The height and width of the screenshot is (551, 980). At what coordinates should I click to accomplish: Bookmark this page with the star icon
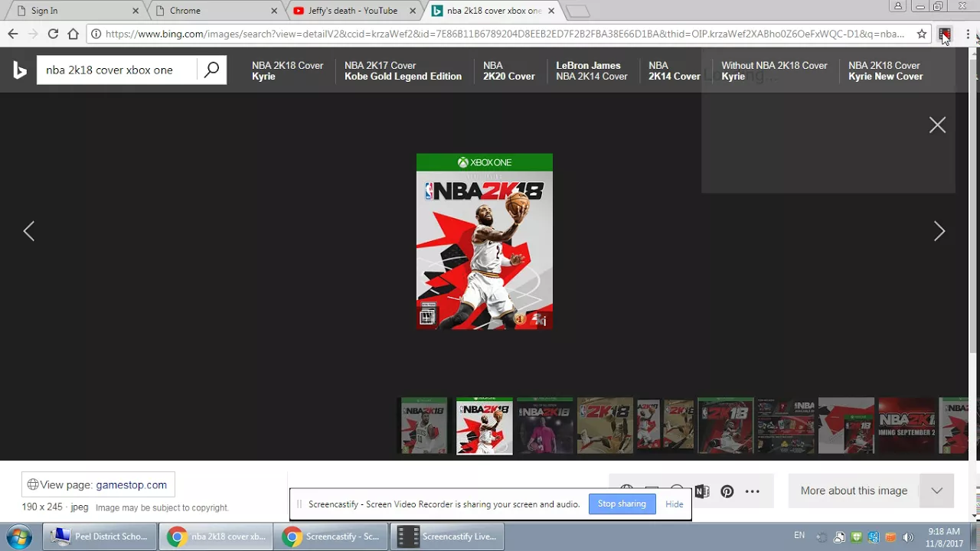(921, 34)
